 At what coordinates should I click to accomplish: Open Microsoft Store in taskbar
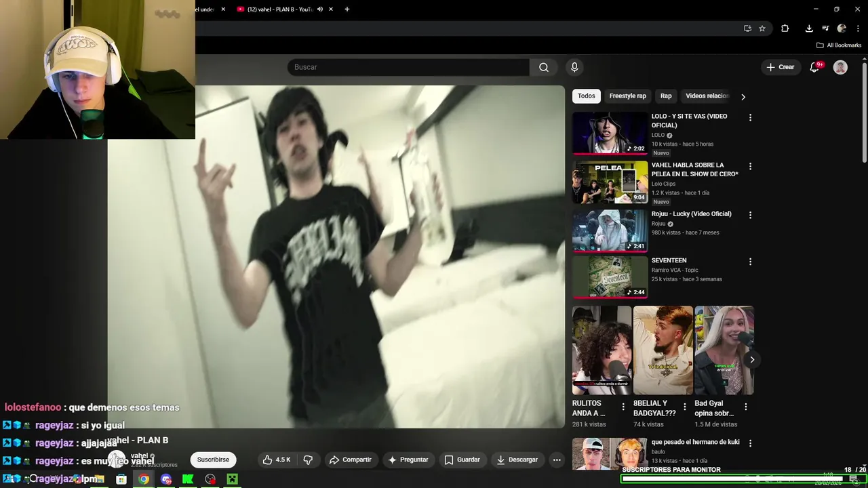(121, 479)
